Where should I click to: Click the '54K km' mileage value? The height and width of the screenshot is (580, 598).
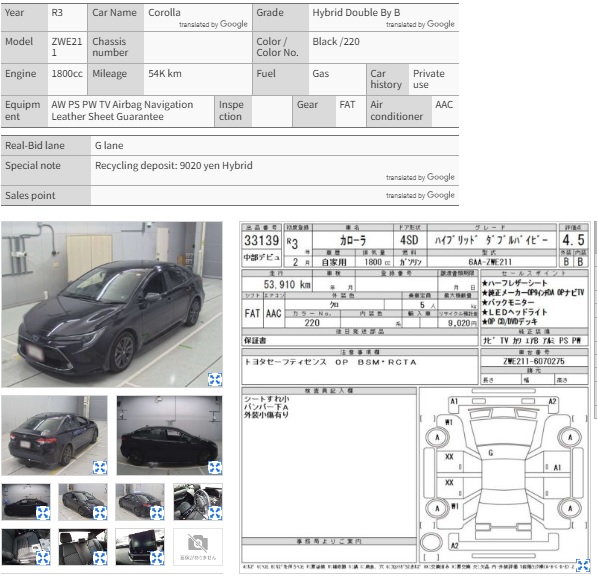point(165,74)
